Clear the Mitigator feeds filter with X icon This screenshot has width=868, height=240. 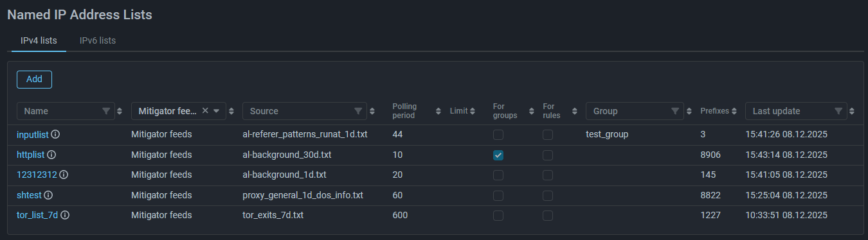(205, 110)
